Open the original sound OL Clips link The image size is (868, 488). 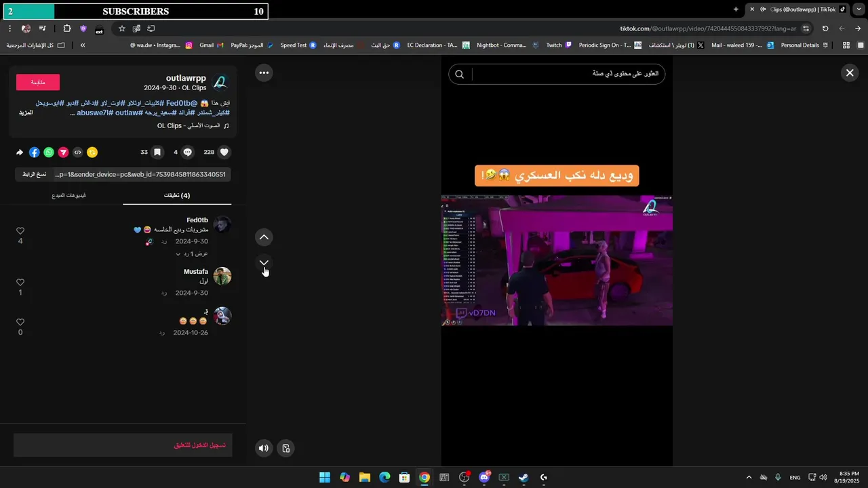click(189, 125)
